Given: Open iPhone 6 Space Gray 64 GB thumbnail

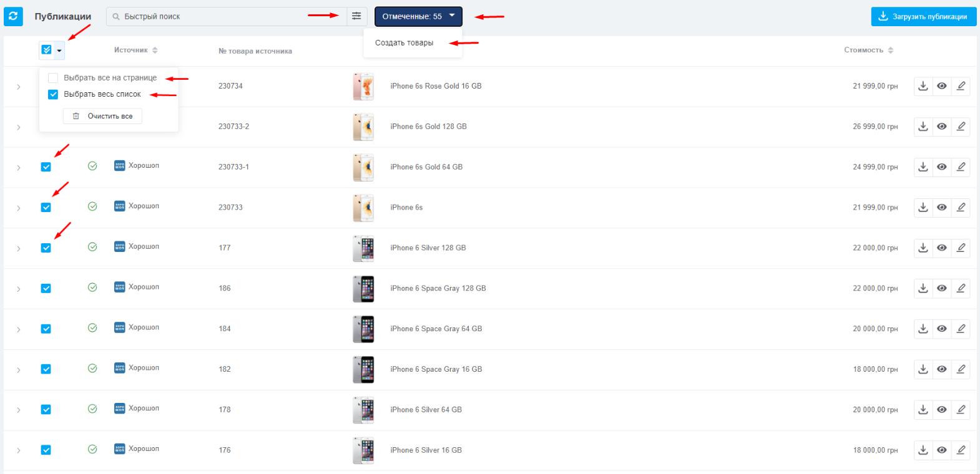Looking at the screenshot, I should click(363, 329).
